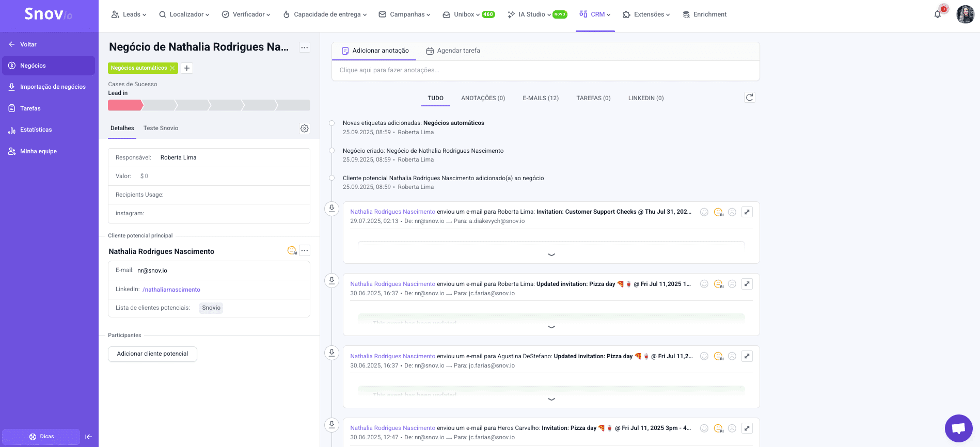Add a new tag with the plus button
This screenshot has width=980, height=447.
(x=187, y=68)
